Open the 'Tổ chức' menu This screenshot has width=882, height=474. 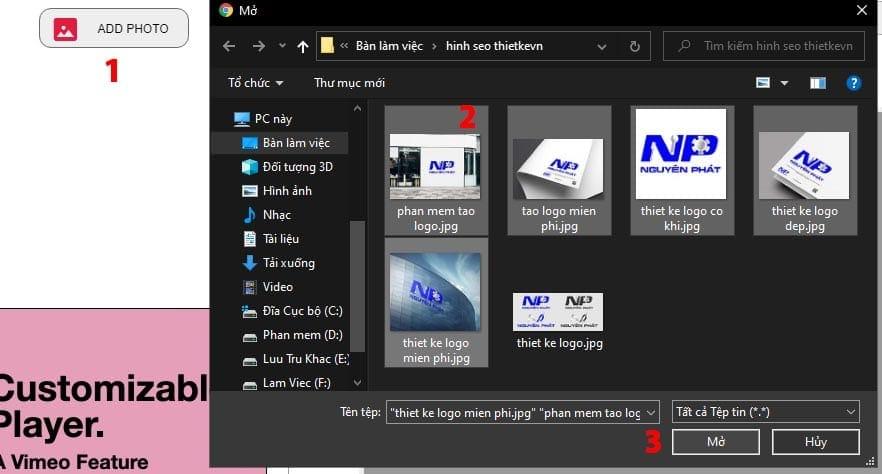click(x=255, y=83)
